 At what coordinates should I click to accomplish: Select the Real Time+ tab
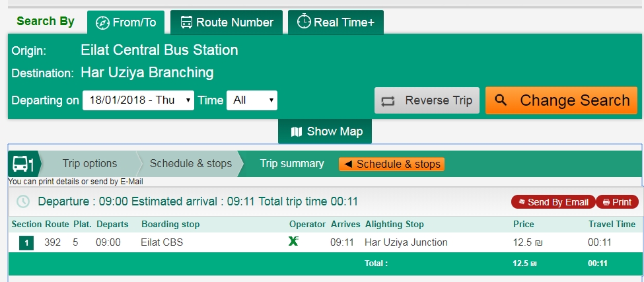click(x=336, y=22)
